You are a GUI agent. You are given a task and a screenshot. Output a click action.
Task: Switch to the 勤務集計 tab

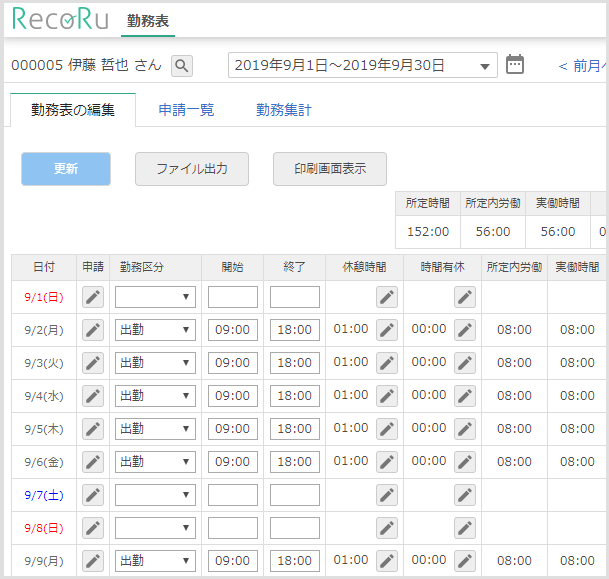tap(284, 110)
